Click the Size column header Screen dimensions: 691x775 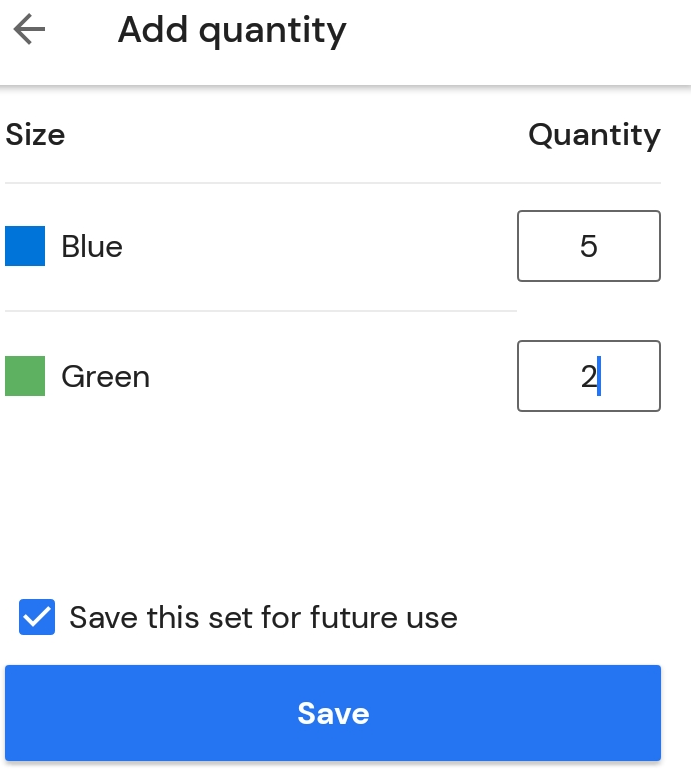click(x=35, y=135)
